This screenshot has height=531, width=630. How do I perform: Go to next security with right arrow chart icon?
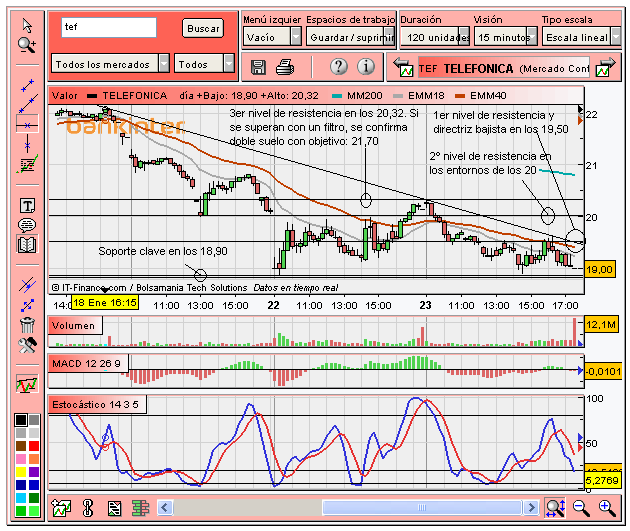point(606,67)
